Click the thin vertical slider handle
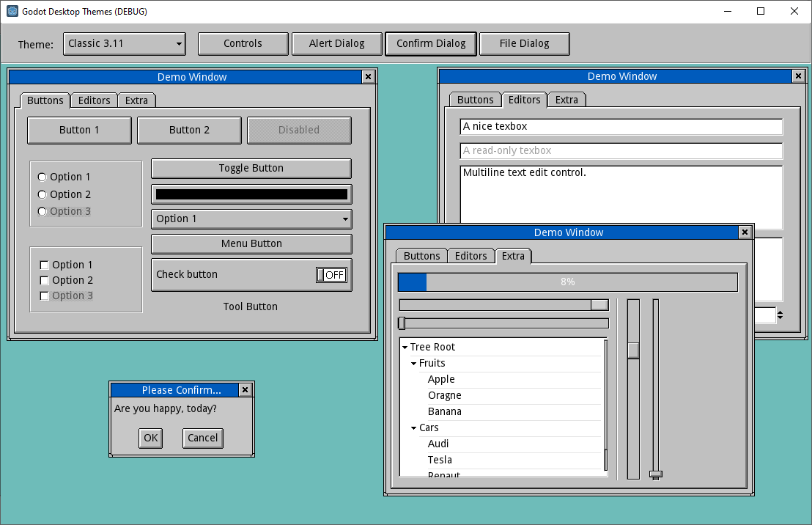The height and width of the screenshot is (525, 812). [656, 474]
